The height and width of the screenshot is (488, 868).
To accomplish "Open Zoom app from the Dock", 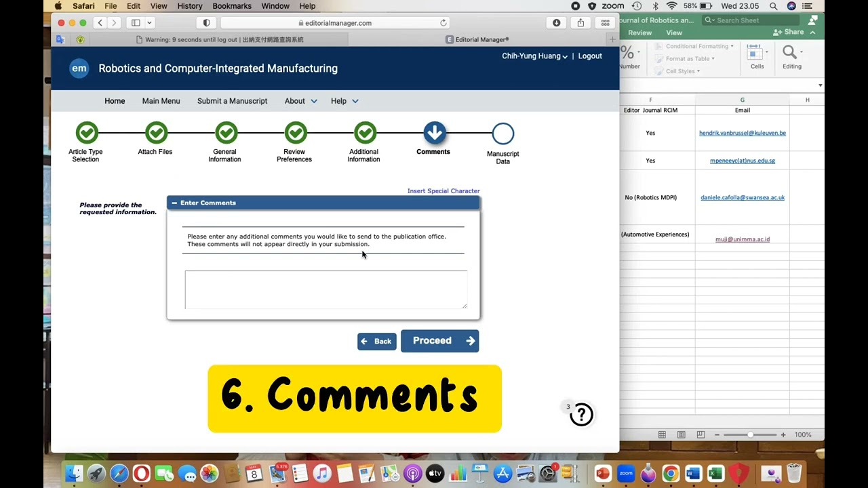I will coord(625,474).
